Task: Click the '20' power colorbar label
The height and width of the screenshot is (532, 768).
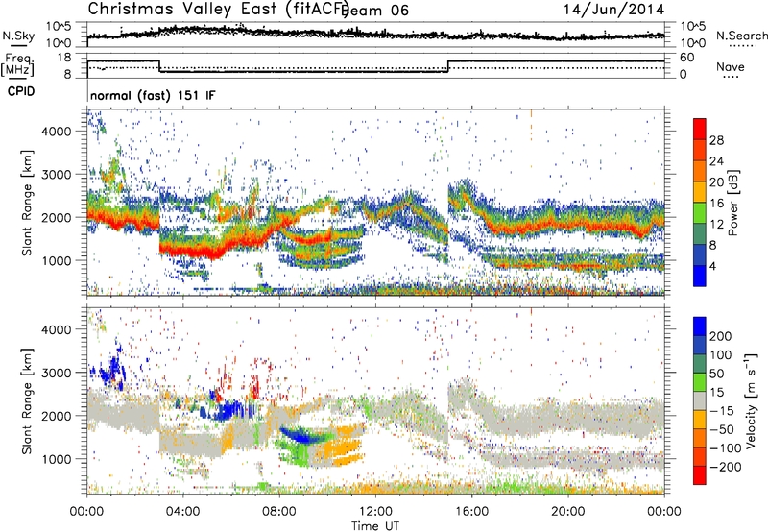Action: (x=716, y=182)
